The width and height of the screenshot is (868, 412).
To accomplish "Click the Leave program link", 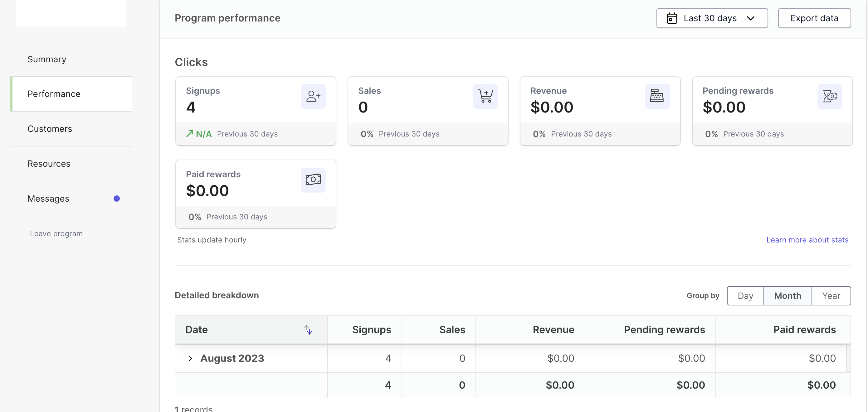I will 56,234.
